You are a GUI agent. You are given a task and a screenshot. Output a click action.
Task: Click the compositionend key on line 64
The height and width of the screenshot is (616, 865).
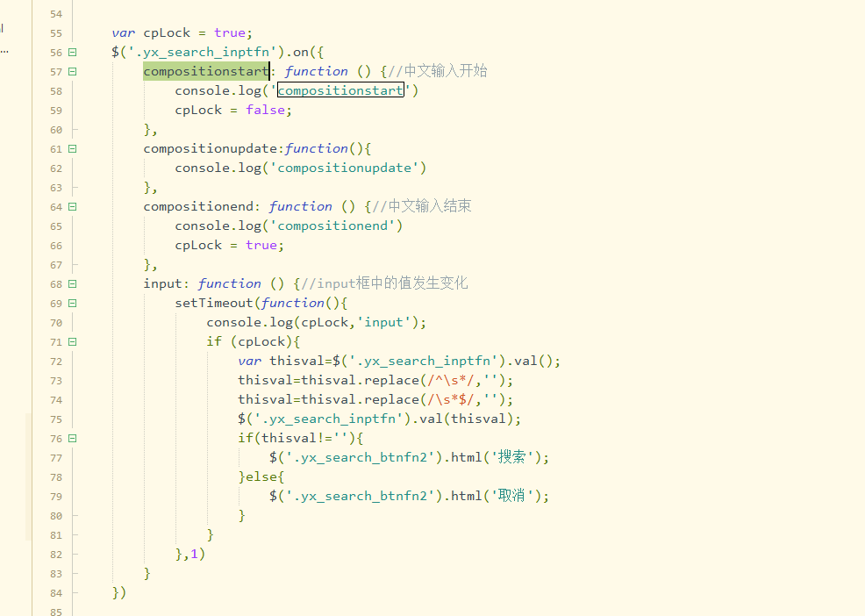[197, 207]
